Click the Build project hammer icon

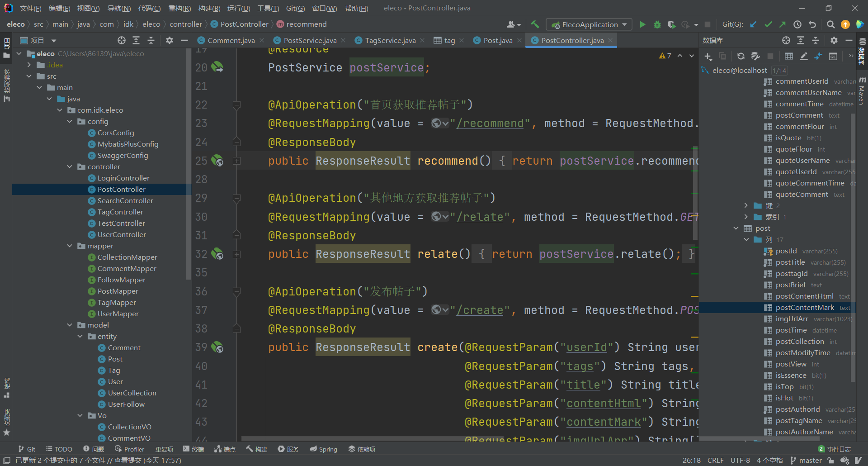tap(535, 24)
